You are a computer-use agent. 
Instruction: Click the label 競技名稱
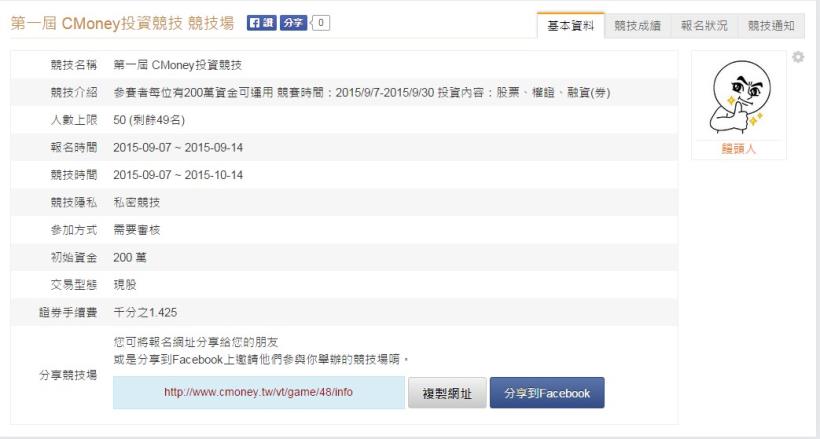74,65
